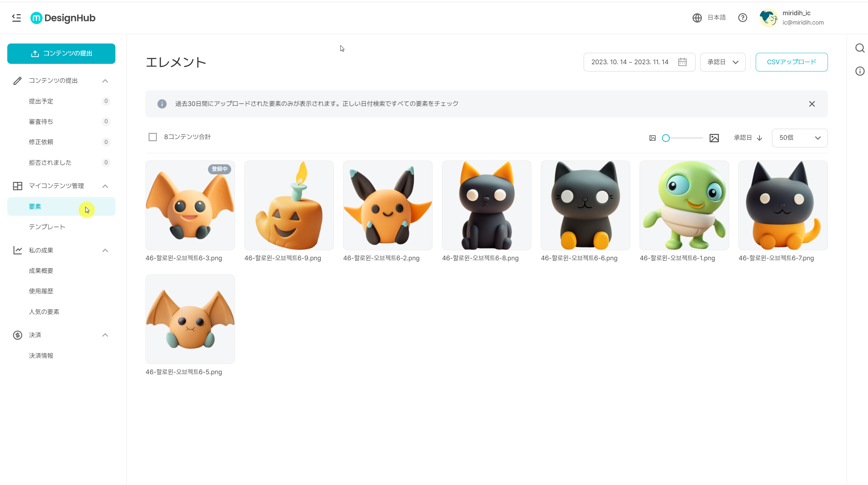Image resolution: width=868 pixels, height=485 pixels.
Task: Click the CSVアップロード button
Action: point(792,62)
